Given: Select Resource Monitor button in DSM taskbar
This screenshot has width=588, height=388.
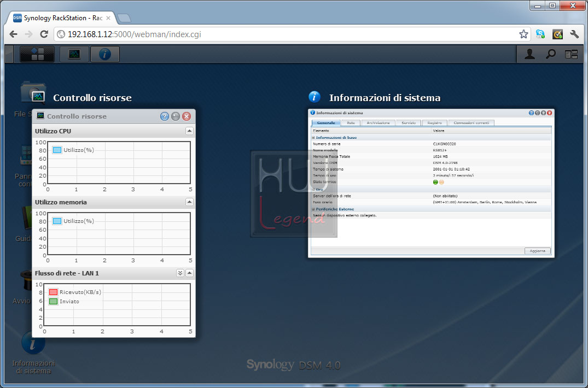Looking at the screenshot, I should (x=74, y=54).
